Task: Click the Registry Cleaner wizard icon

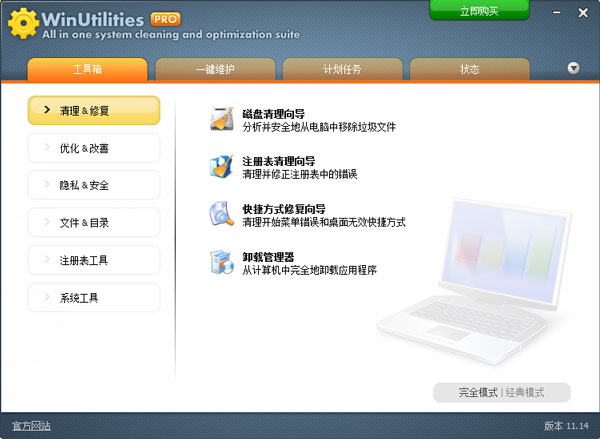Action: point(221,166)
